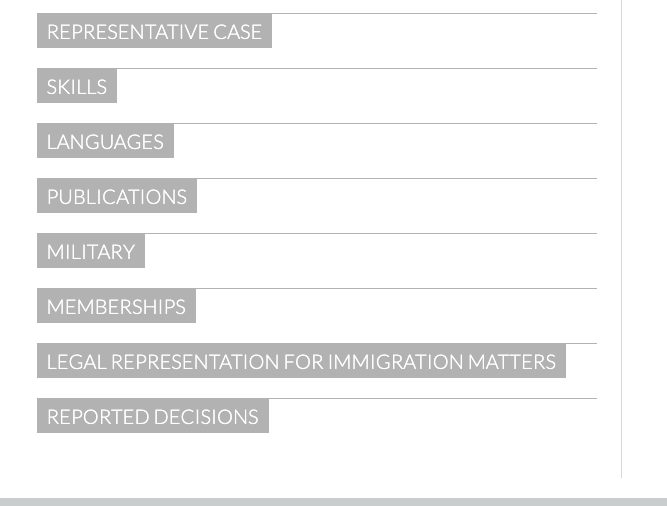Click the MEMBERSHIPS heading text
667x506 pixels.
pyautogui.click(x=117, y=307)
